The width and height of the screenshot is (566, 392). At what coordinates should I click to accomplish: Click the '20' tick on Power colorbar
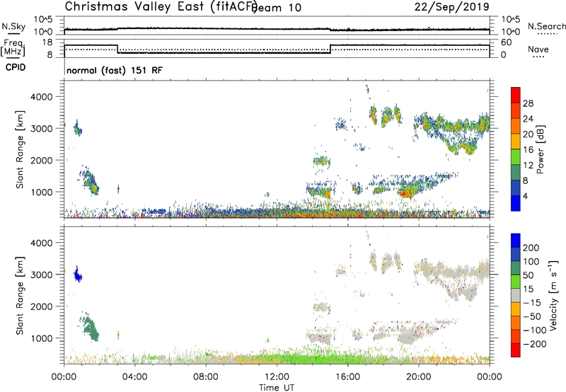click(528, 134)
